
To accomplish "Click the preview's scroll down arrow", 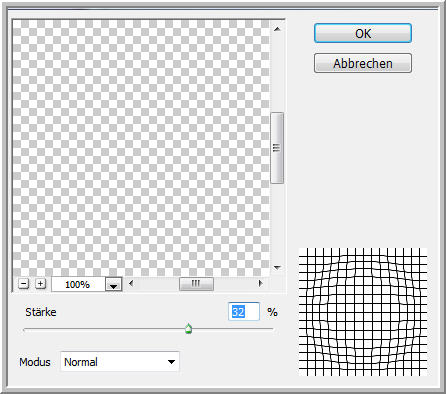I will [x=277, y=267].
